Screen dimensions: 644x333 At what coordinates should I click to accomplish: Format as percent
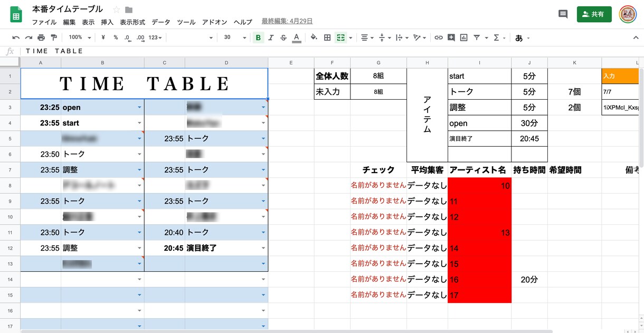[116, 37]
